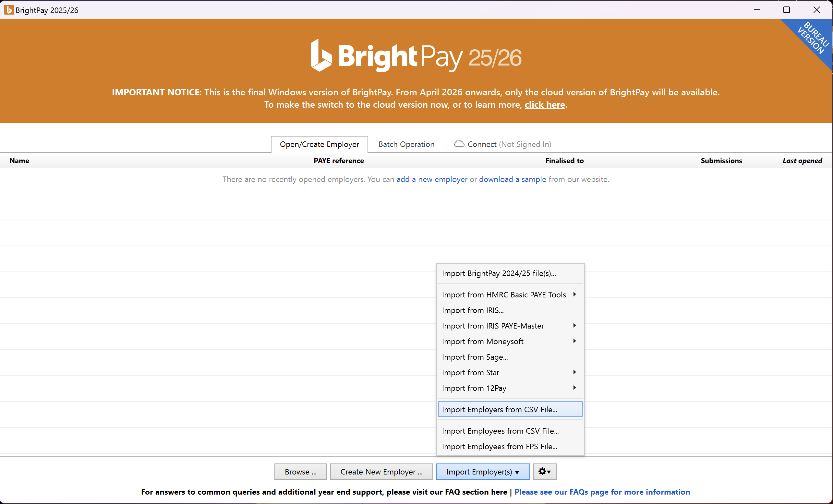Select Import Employers from CSV File
The height and width of the screenshot is (504, 833).
click(510, 409)
